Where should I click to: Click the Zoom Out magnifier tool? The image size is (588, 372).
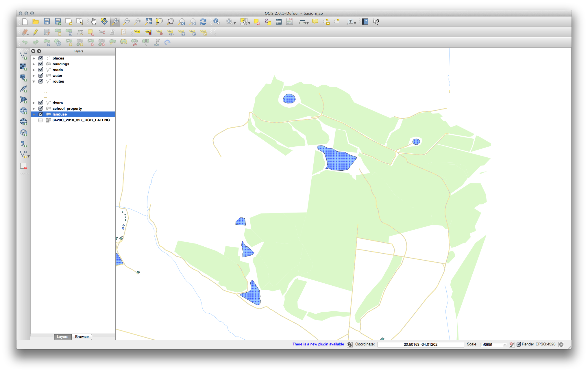point(126,22)
